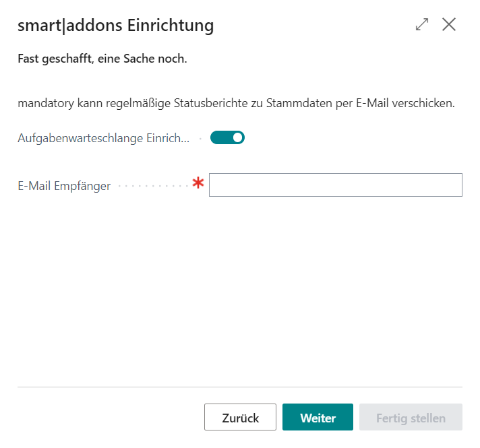Viewport: 480px width, 448px height.
Task: Click the 'E-Mail verschicken' text ending the description
Action: tap(411, 104)
